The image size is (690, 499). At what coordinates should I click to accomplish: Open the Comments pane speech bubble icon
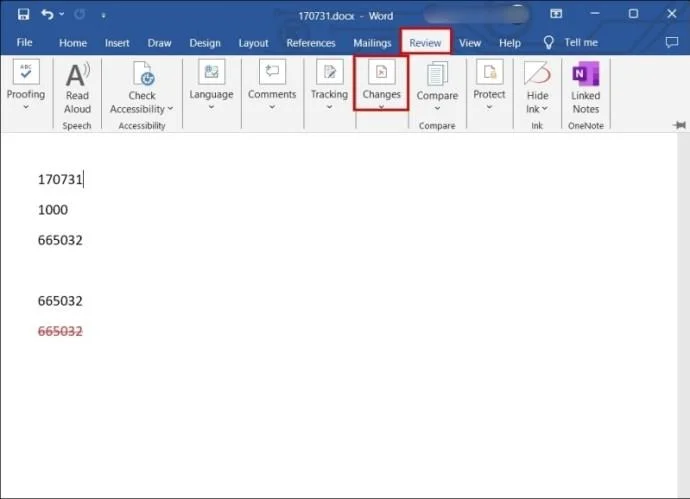click(x=672, y=42)
